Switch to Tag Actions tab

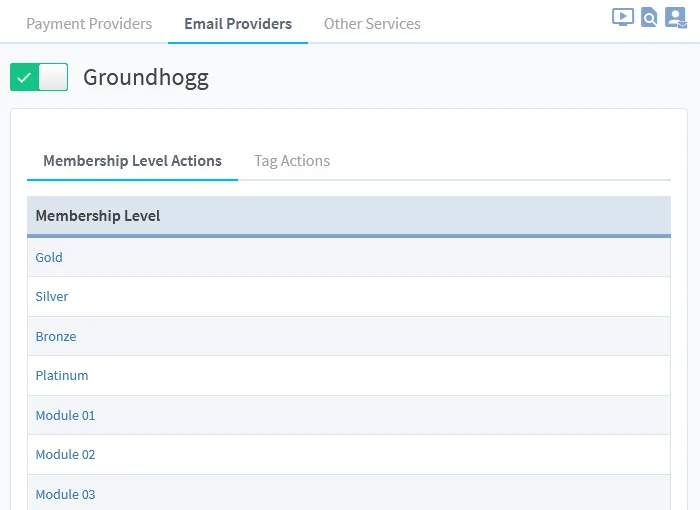coord(292,160)
